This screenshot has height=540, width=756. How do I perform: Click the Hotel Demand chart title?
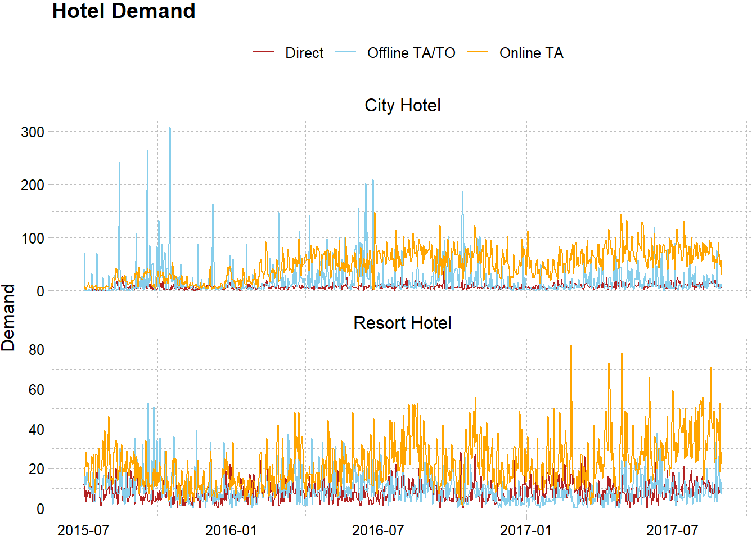click(124, 11)
